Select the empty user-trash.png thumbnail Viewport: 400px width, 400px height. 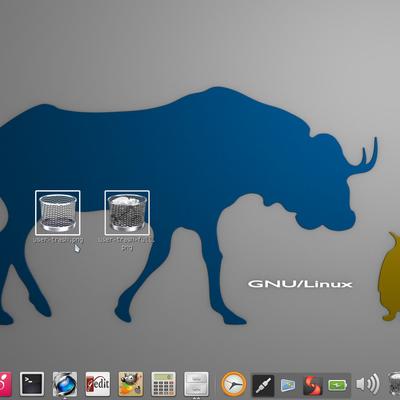tap(58, 213)
